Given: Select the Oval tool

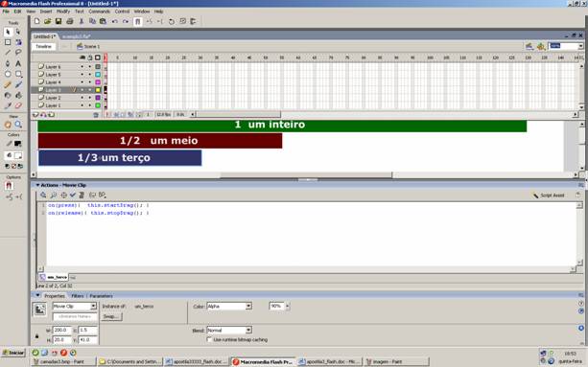Looking at the screenshot, I should point(8,74).
